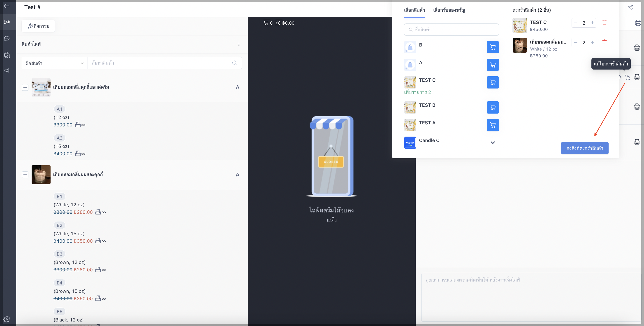Image resolution: width=644 pixels, height=326 pixels.
Task: Open the store sidebar icon
Action: 7,55
